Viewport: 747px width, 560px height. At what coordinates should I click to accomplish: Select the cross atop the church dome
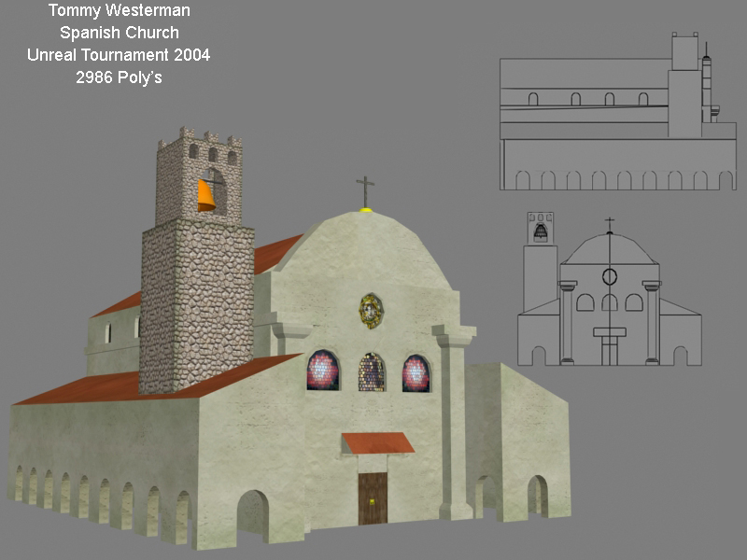tap(364, 190)
